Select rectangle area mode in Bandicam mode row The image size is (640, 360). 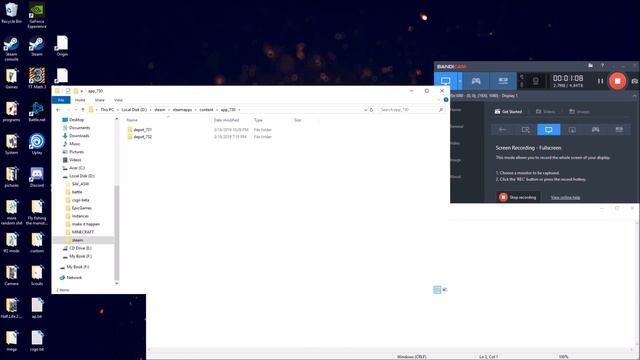point(526,130)
